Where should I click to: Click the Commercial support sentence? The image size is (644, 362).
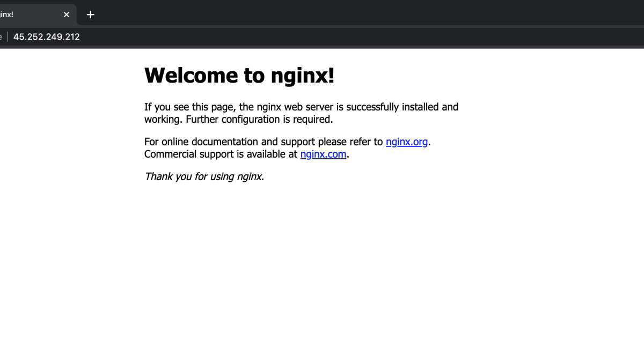click(x=220, y=154)
